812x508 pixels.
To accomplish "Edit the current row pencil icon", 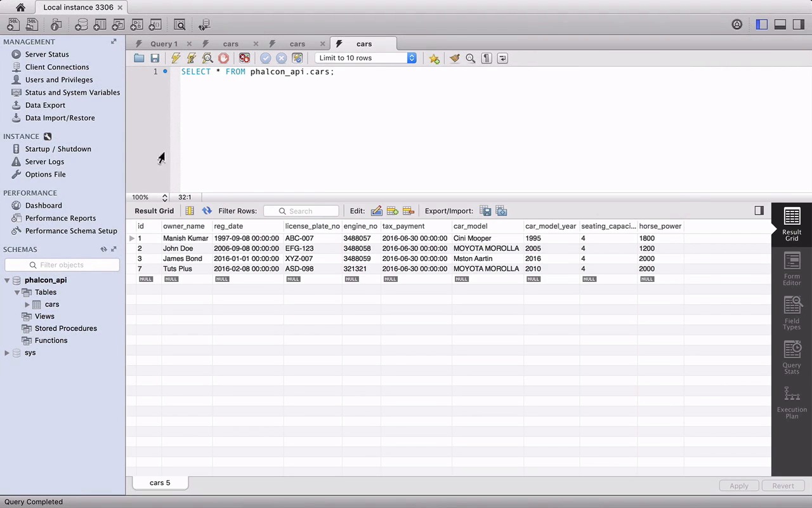I will pyautogui.click(x=376, y=211).
